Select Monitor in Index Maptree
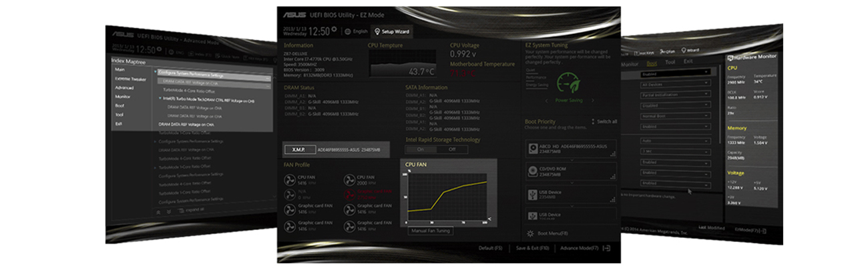Viewport: 868px width, 268px height. pos(122,97)
